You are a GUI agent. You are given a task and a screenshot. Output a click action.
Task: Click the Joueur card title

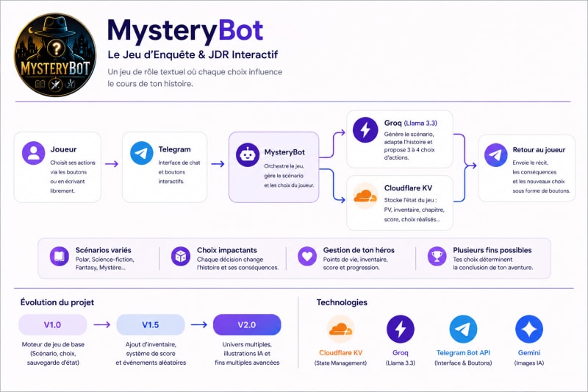[63, 149]
